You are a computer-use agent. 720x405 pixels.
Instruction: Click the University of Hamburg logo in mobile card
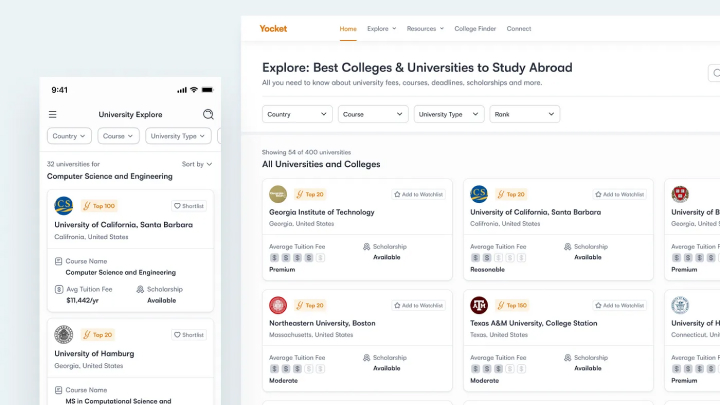click(x=64, y=335)
